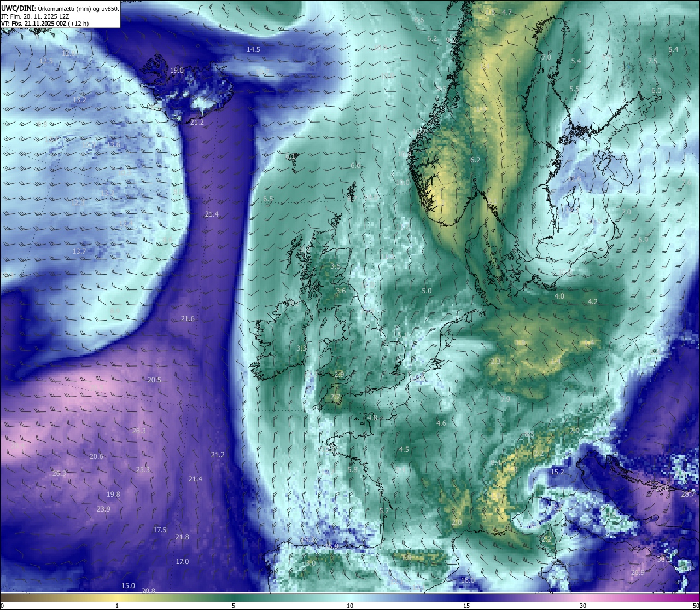Viewport: 700px width, 610px height.
Task: Click the 21.6 value in the moisture band
Action: click(188, 318)
